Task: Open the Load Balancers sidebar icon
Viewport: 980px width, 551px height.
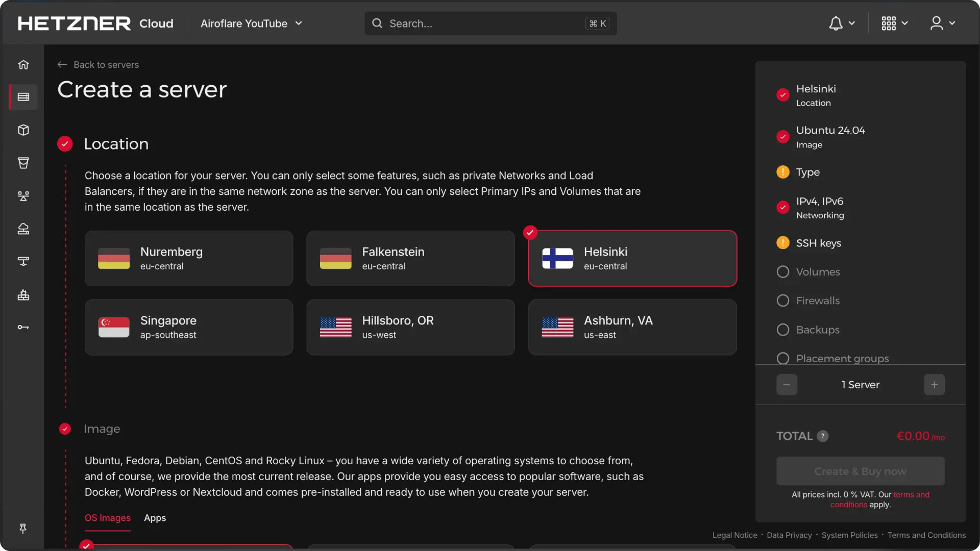Action: click(23, 196)
